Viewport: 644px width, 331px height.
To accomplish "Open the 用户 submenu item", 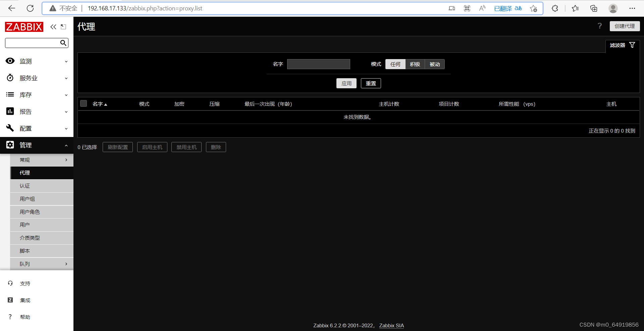I will (x=42, y=225).
